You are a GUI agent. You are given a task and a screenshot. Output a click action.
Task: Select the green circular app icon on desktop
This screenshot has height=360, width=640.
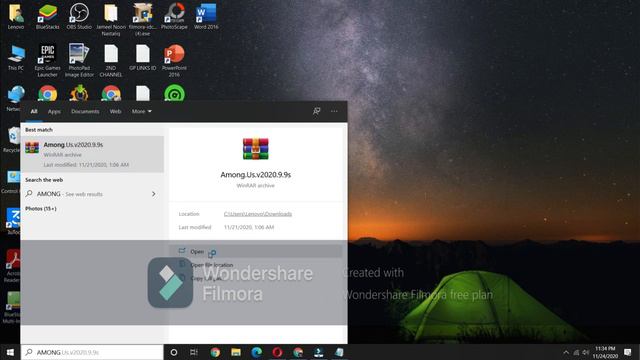pyautogui.click(x=175, y=93)
